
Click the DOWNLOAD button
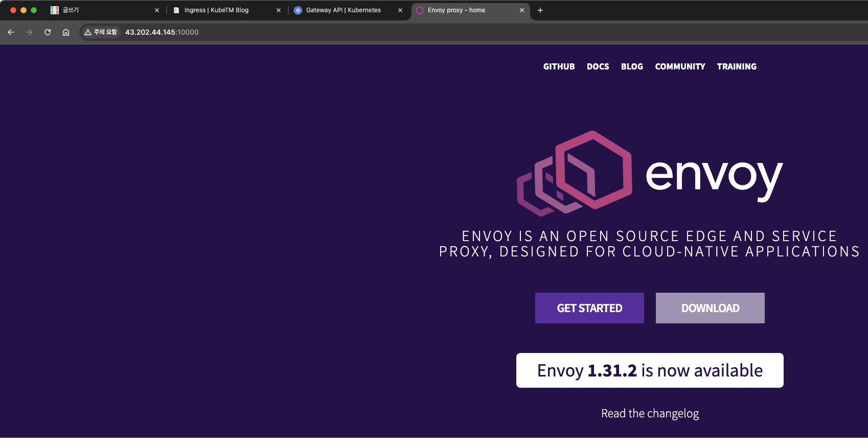coord(710,308)
